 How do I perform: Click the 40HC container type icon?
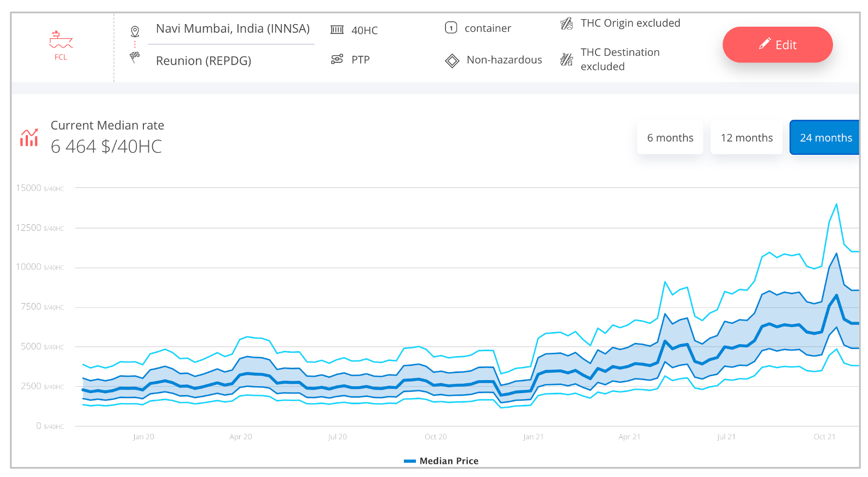(337, 30)
